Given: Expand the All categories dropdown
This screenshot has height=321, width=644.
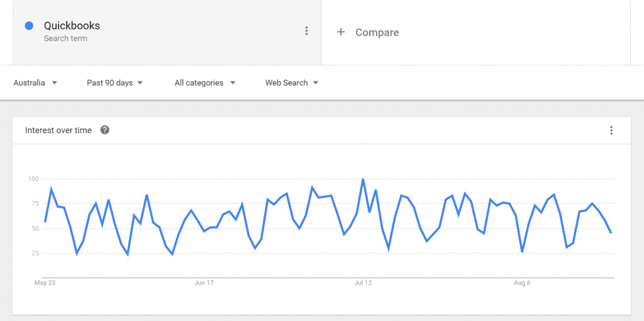Looking at the screenshot, I should [205, 83].
